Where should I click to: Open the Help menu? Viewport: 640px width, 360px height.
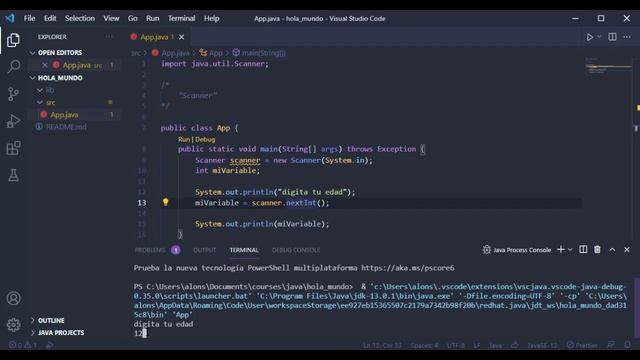point(211,18)
